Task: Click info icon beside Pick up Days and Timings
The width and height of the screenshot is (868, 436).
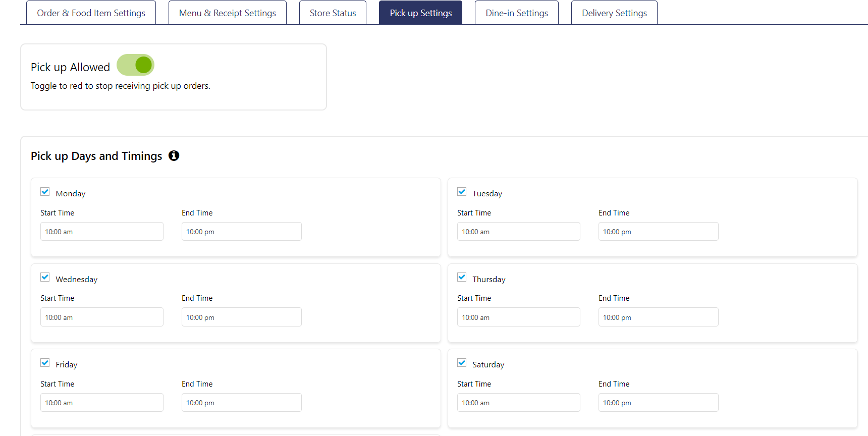Action: (174, 156)
